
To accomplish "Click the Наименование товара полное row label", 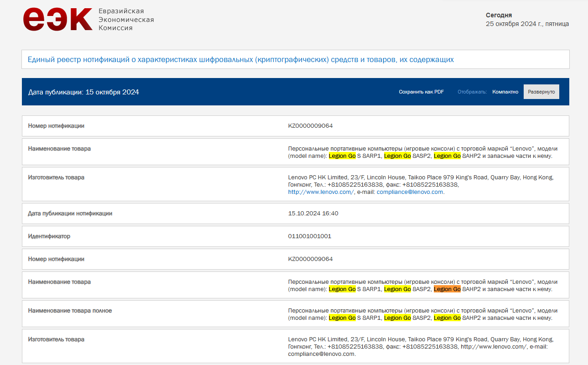I will (x=70, y=311).
